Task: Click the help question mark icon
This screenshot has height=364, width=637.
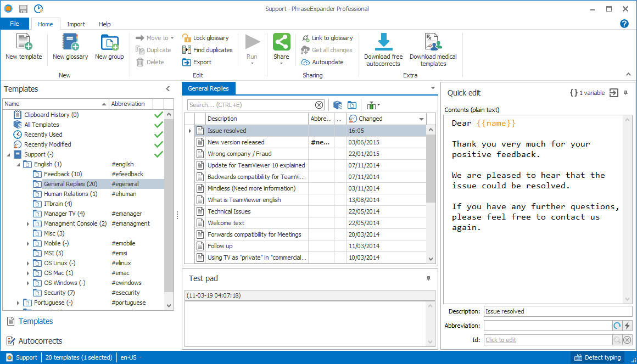Action: pos(624,24)
